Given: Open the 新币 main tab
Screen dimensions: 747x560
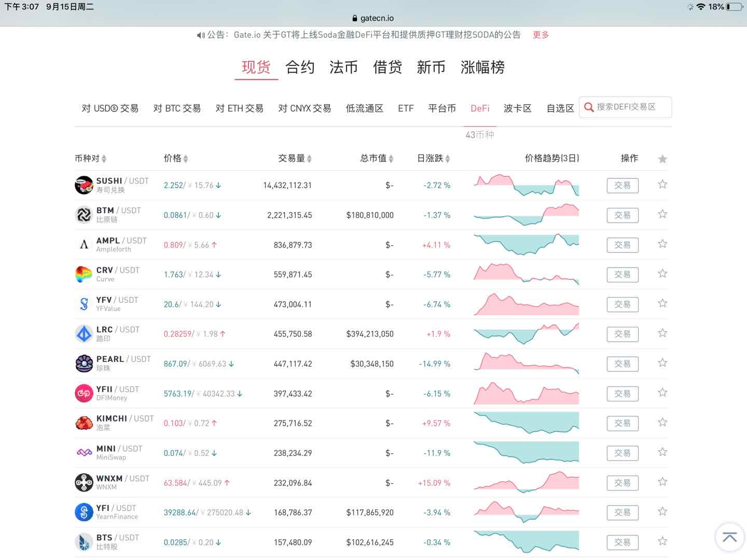Looking at the screenshot, I should 431,67.
